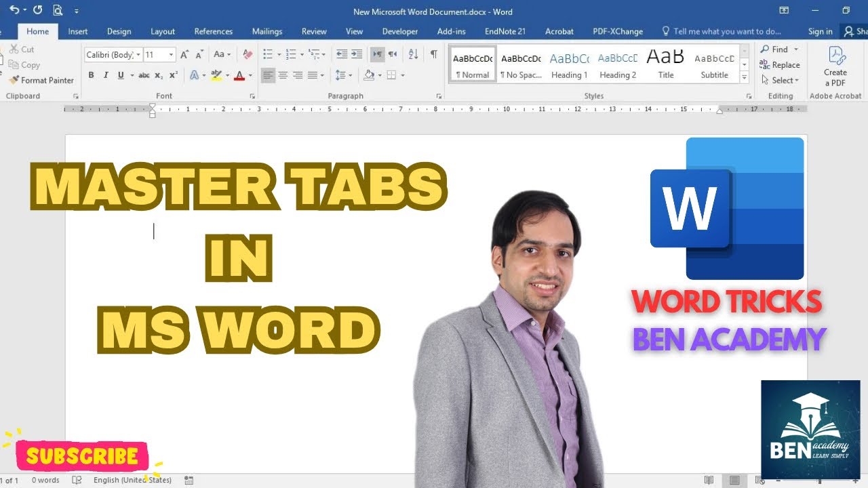The image size is (868, 488).
Task: Click the Redo button in quick access
Action: tap(37, 10)
